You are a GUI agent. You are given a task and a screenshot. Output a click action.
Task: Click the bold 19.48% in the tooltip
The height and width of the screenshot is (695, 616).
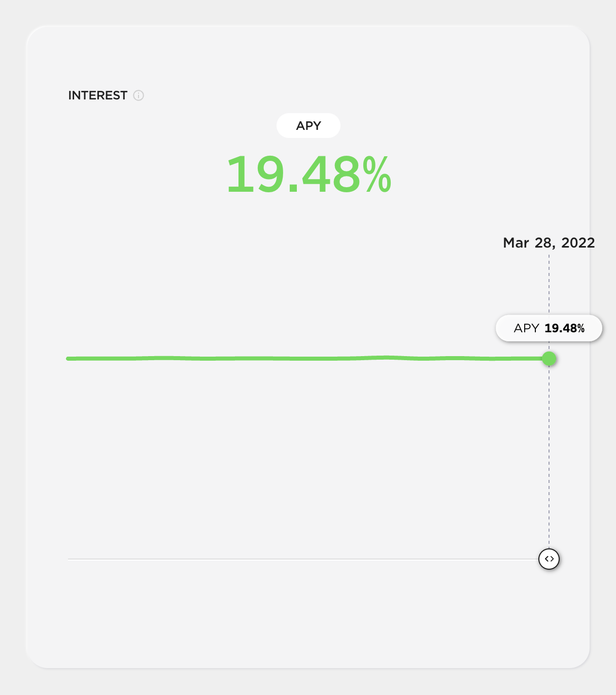tap(565, 328)
